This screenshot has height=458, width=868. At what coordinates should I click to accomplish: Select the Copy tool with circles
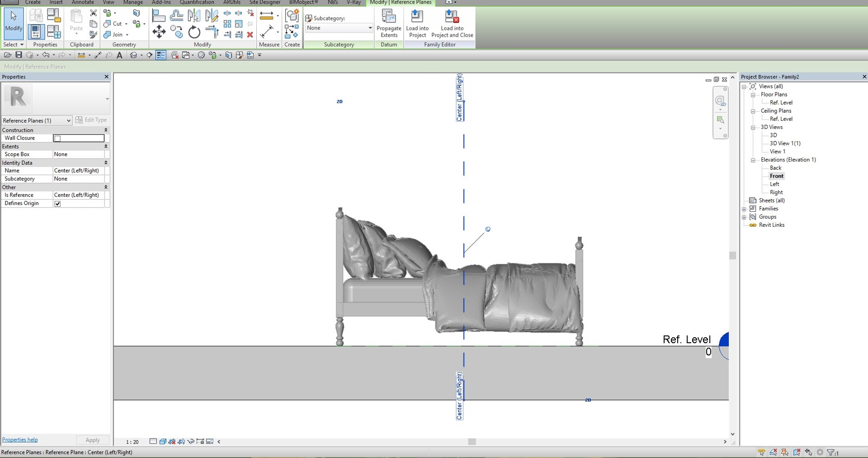click(x=176, y=32)
